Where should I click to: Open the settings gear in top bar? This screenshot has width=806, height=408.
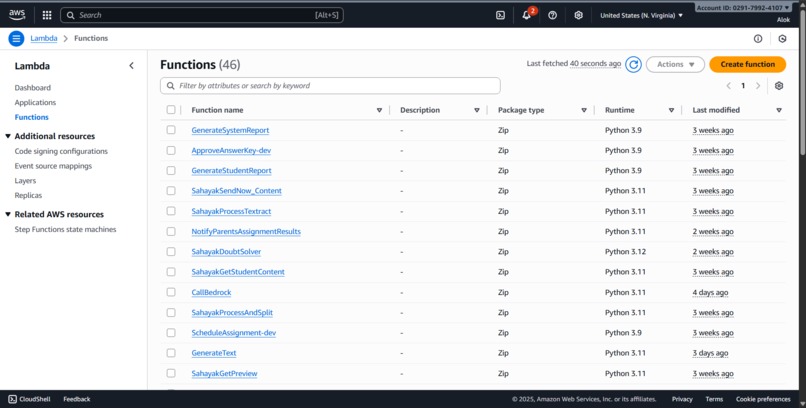(578, 15)
